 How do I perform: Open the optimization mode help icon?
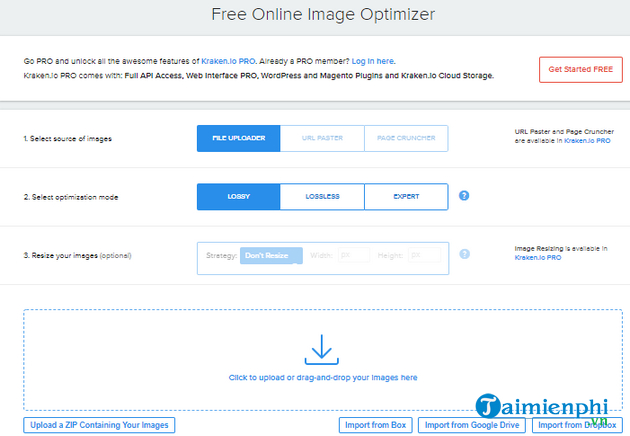(x=464, y=196)
